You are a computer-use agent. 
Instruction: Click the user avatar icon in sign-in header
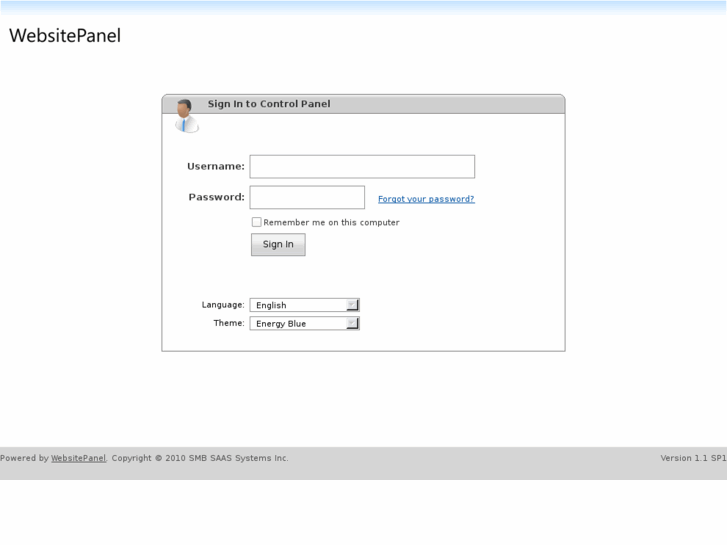[x=186, y=116]
